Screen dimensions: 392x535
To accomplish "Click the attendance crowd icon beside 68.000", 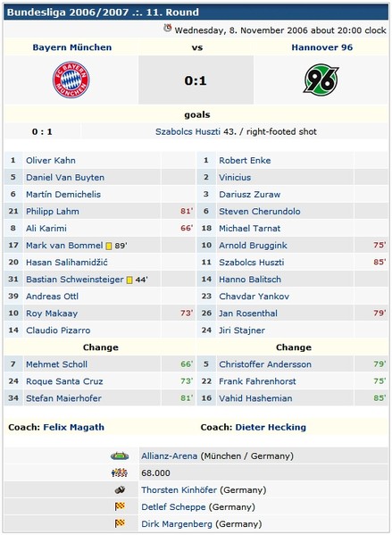I will click(120, 472).
